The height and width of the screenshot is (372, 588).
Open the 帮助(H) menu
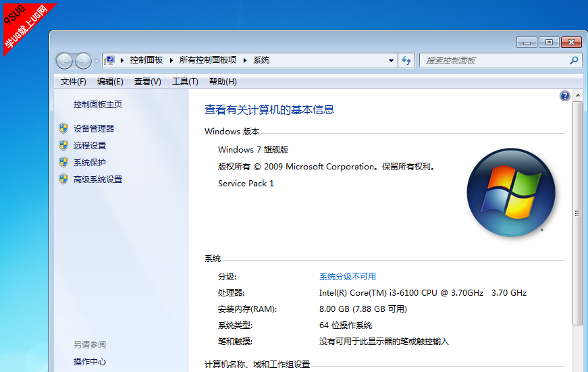tap(223, 82)
